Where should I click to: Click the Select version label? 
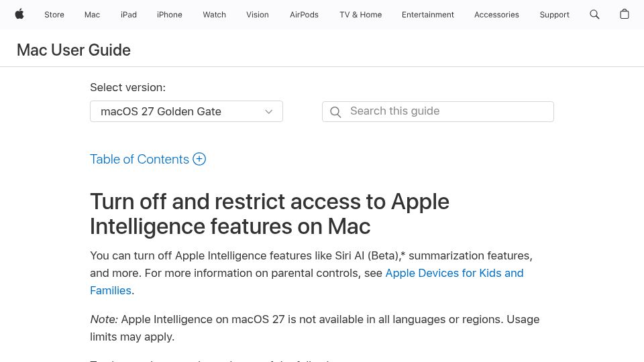click(x=127, y=87)
